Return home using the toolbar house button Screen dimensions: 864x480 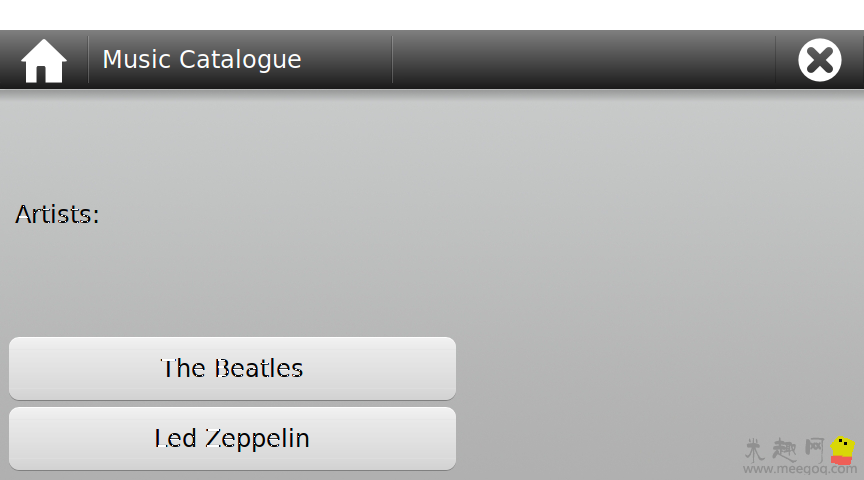tap(44, 61)
